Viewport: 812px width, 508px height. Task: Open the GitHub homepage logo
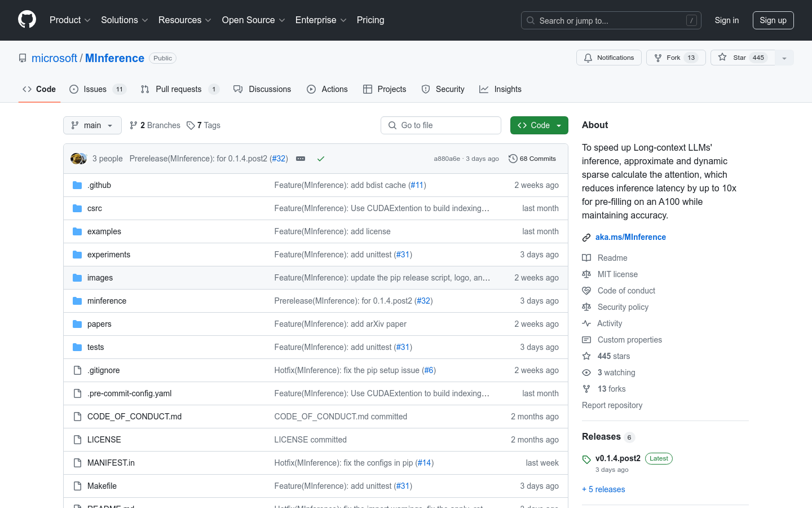pos(27,20)
